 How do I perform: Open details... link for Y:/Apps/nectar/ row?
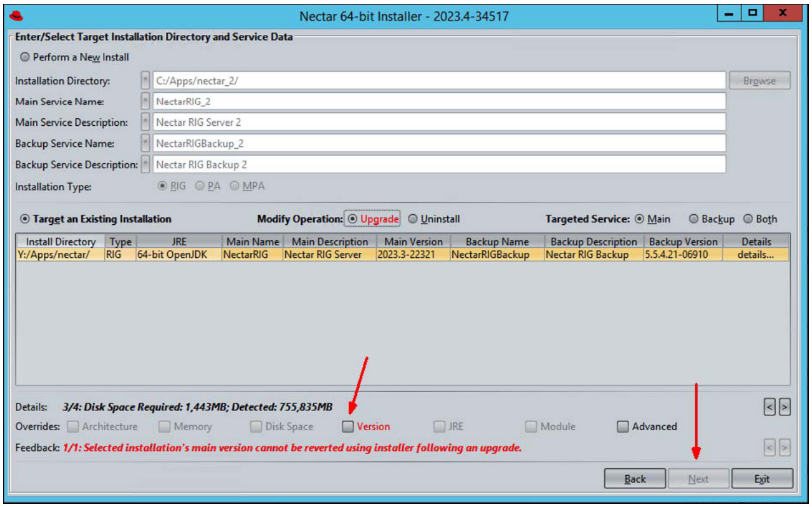pyautogui.click(x=756, y=255)
